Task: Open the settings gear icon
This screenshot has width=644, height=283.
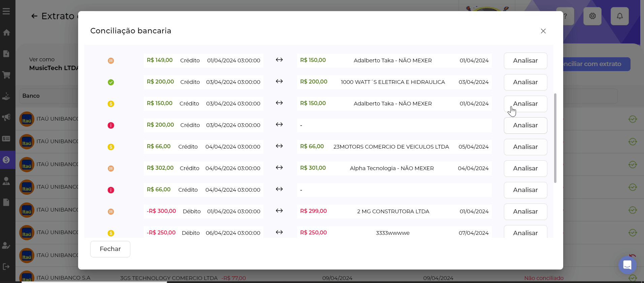Action: (592, 16)
